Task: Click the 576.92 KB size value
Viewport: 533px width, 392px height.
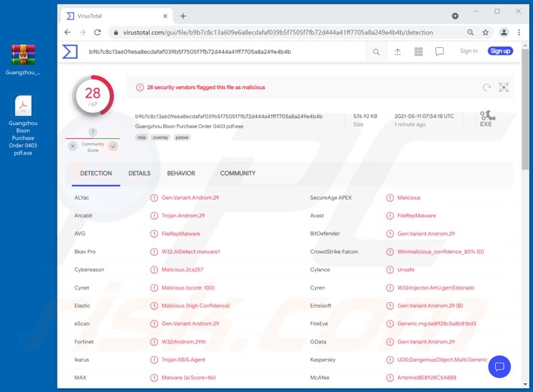Action: [x=365, y=116]
